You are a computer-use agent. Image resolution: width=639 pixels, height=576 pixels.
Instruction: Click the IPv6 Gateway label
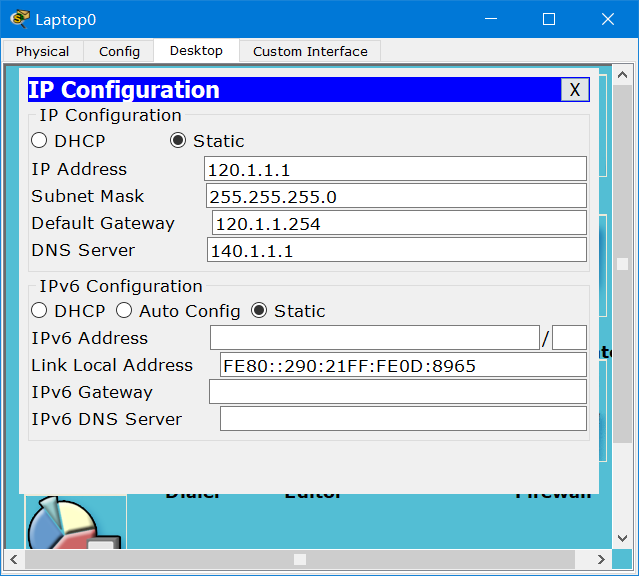[x=92, y=392]
